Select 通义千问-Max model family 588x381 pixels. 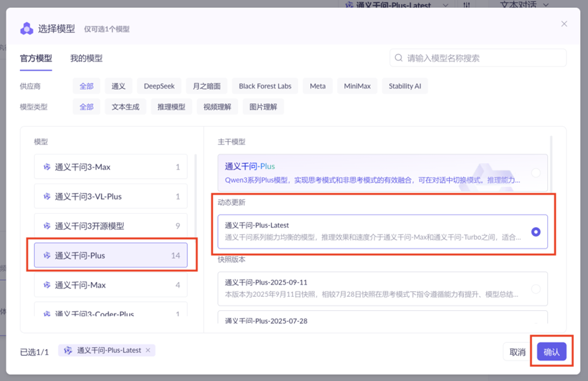click(110, 285)
